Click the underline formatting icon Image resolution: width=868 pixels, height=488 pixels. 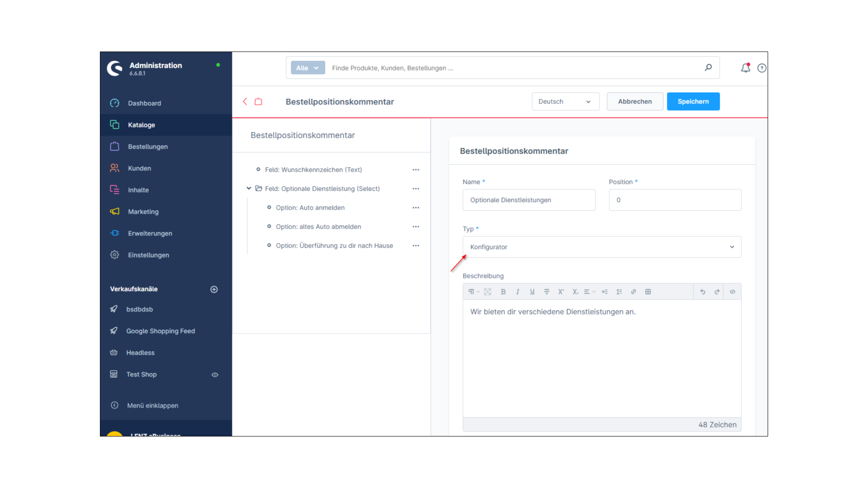pos(532,291)
